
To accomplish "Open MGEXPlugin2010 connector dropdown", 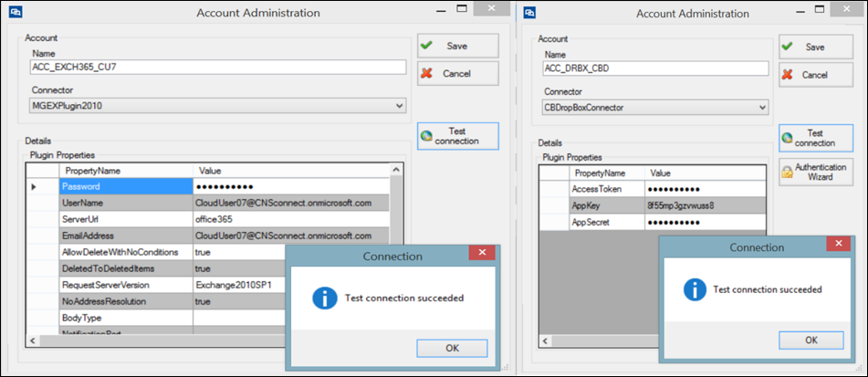I will pyautogui.click(x=401, y=105).
